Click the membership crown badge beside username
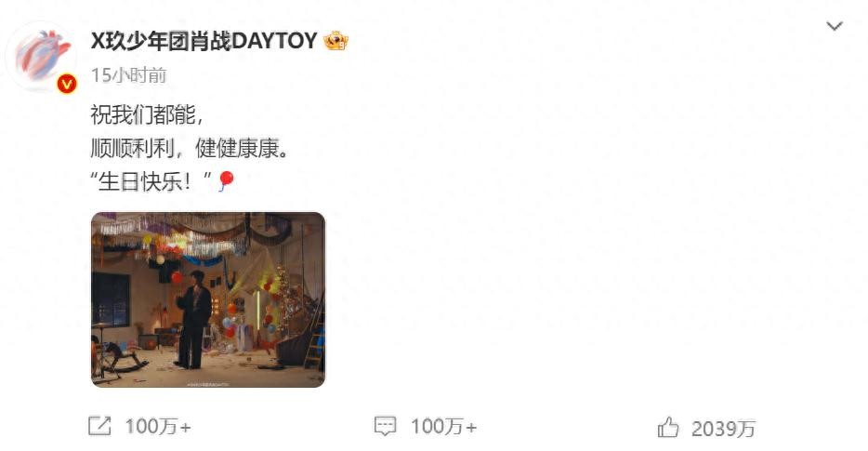The image size is (868, 451). pyautogui.click(x=336, y=41)
